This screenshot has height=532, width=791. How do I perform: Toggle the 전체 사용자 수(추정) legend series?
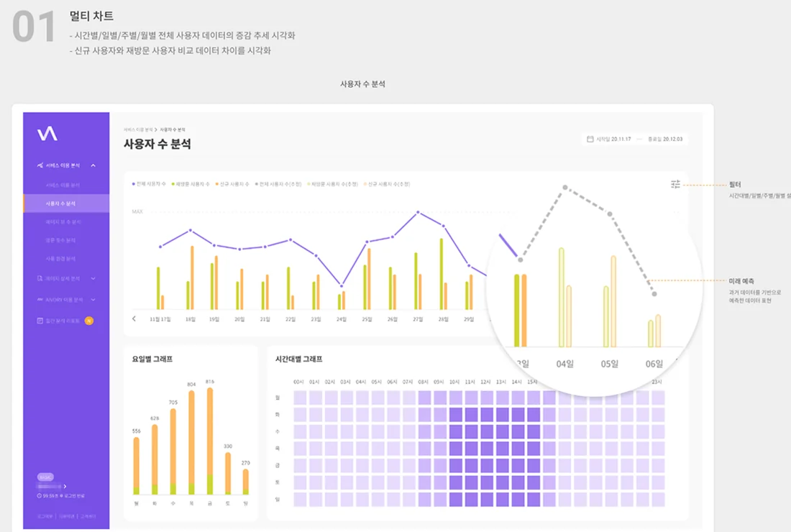[x=278, y=184]
